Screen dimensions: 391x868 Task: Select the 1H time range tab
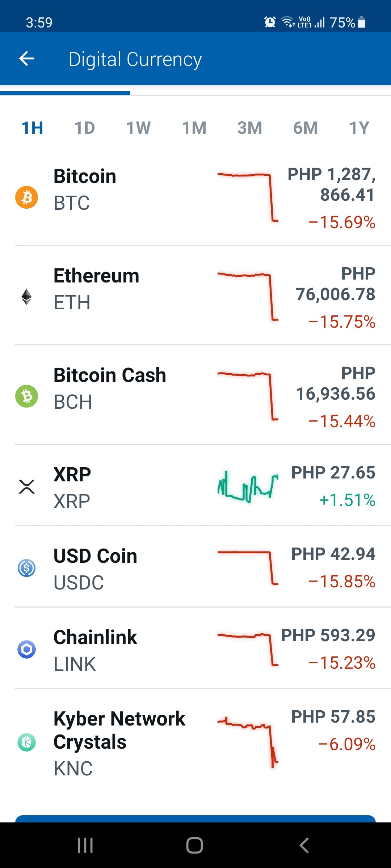[32, 128]
